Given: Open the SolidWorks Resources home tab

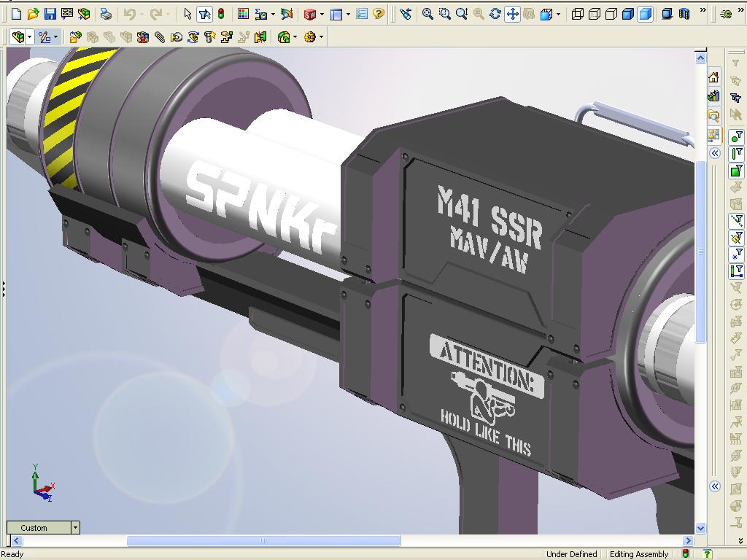Looking at the screenshot, I should click(x=714, y=77).
